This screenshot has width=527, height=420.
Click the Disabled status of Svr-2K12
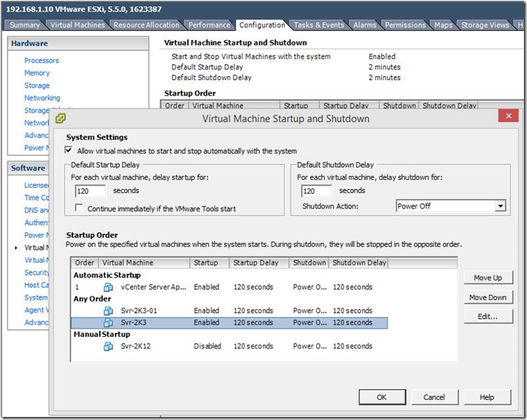coord(208,346)
